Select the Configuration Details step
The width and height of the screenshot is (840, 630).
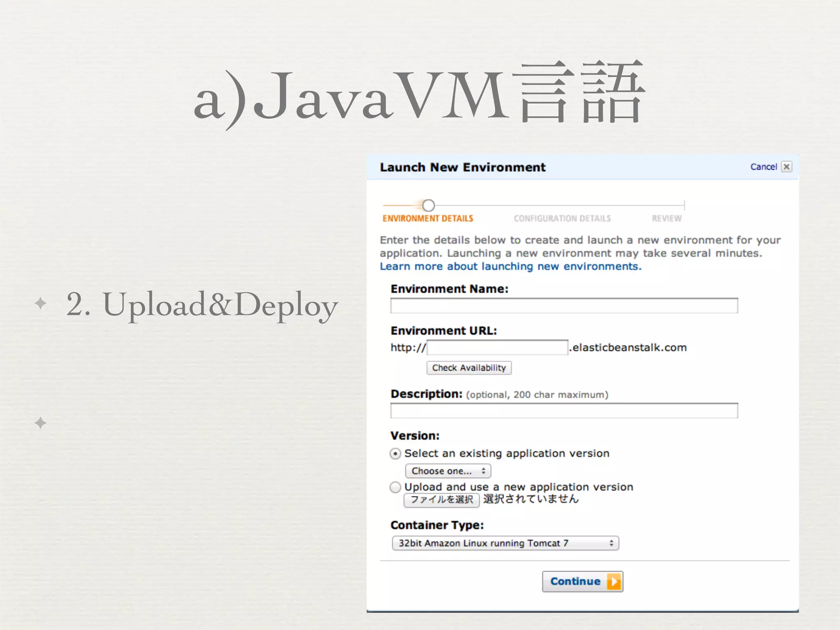click(x=562, y=218)
